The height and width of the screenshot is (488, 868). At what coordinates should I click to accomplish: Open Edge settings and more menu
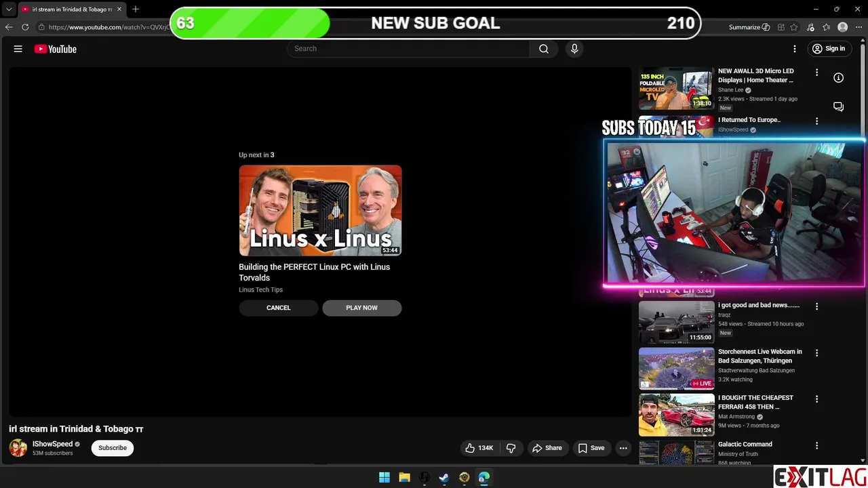coord(859,27)
